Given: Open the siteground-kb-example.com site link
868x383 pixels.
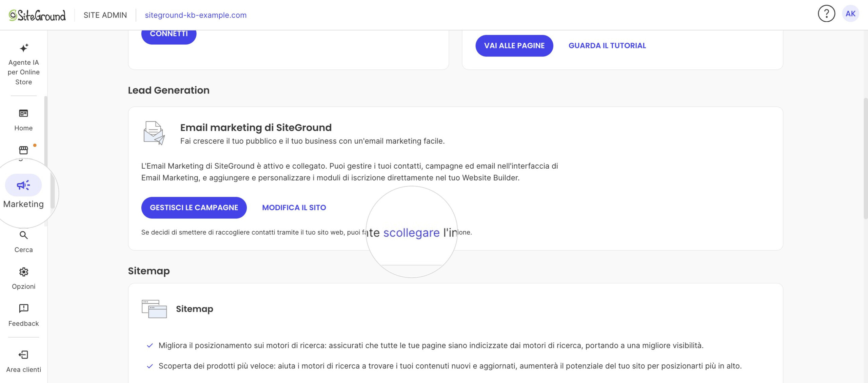Looking at the screenshot, I should 196,15.
